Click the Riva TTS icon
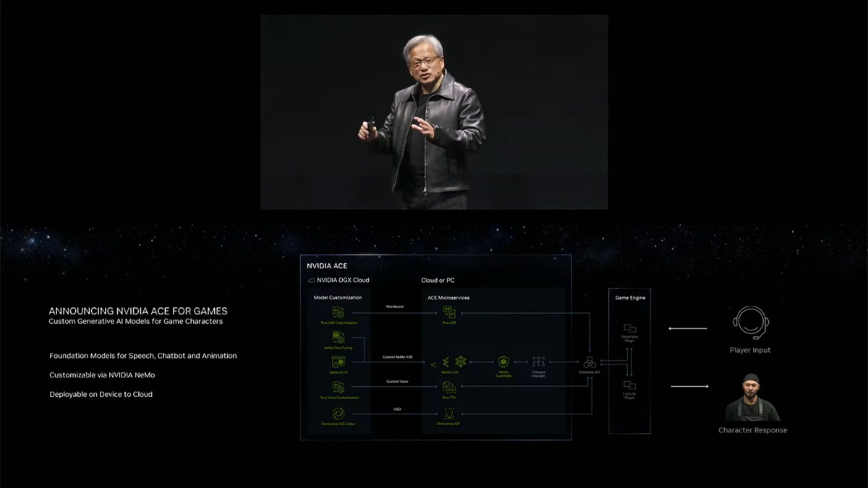Image resolution: width=868 pixels, height=488 pixels. (448, 387)
